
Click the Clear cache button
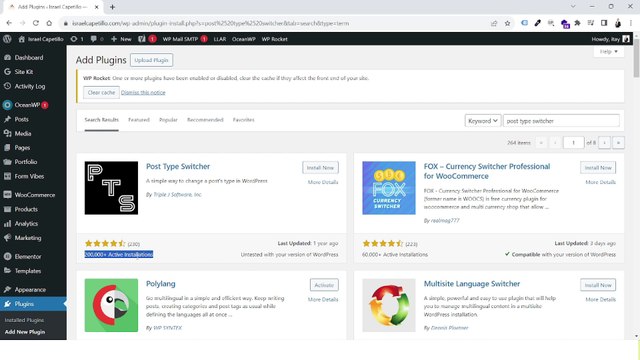[x=101, y=93]
